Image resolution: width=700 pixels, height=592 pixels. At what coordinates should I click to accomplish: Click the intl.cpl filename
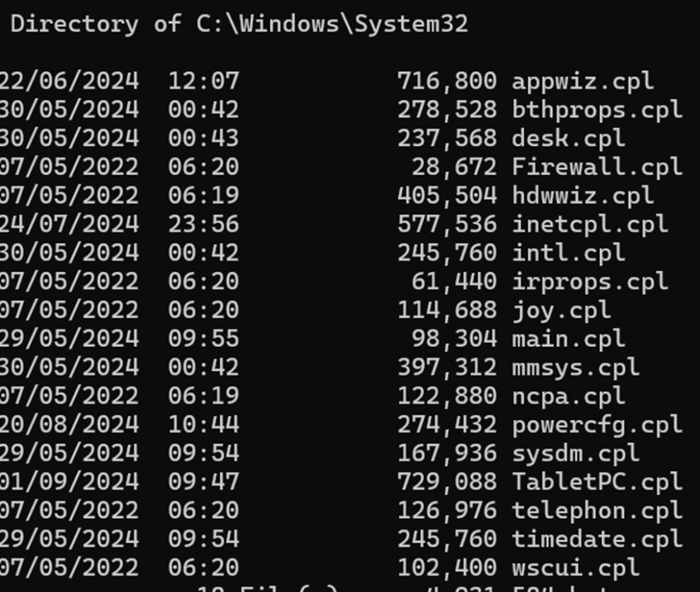pyautogui.click(x=568, y=254)
